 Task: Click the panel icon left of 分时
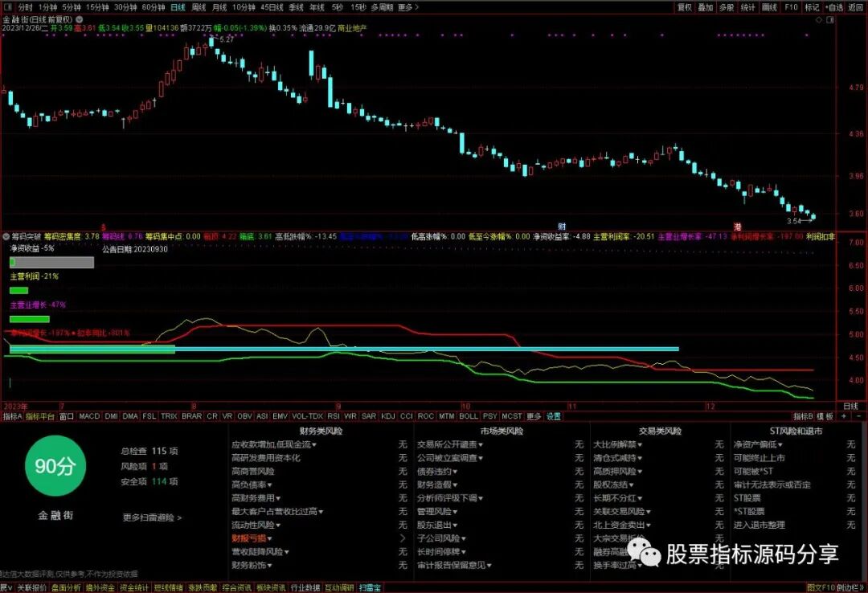click(x=8, y=7)
